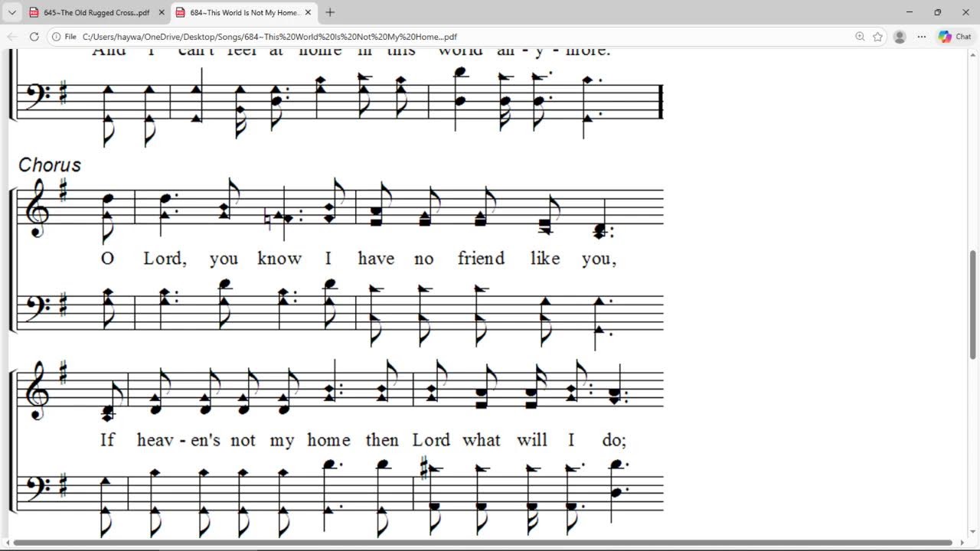The width and height of the screenshot is (980, 551).
Task: Click the lyric word "Lord," in the chorus
Action: tap(165, 259)
